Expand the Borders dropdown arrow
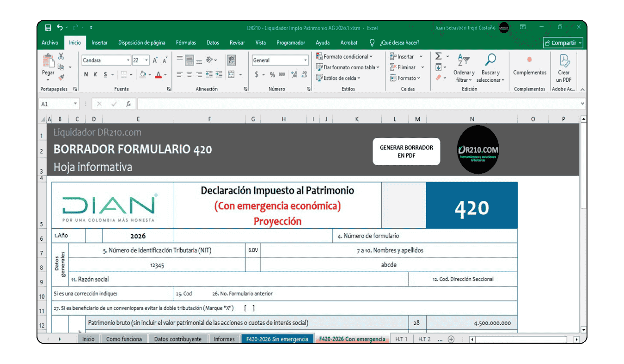 pos(131,74)
